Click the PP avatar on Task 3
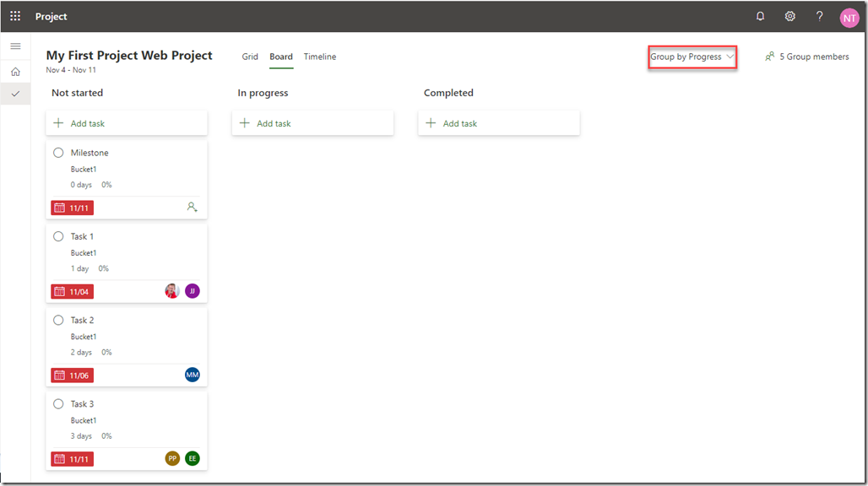The image size is (868, 486). tap(172, 458)
